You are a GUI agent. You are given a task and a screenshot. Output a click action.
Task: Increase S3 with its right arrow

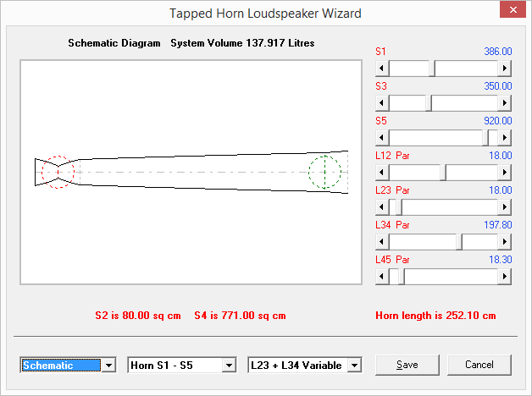click(505, 102)
